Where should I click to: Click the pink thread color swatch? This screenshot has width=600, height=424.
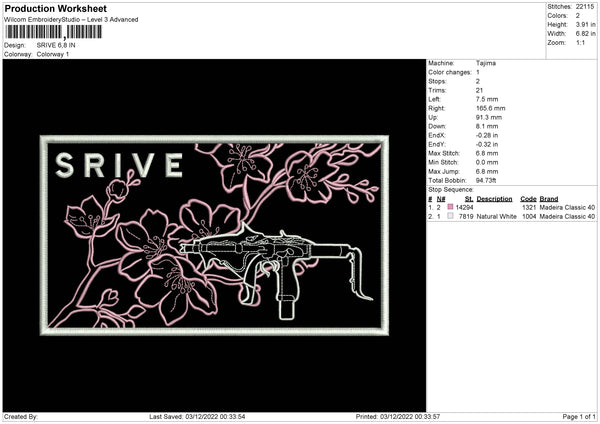[x=450, y=207]
